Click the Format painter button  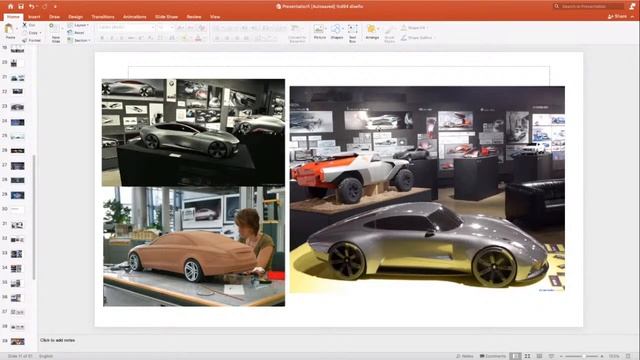point(31,40)
